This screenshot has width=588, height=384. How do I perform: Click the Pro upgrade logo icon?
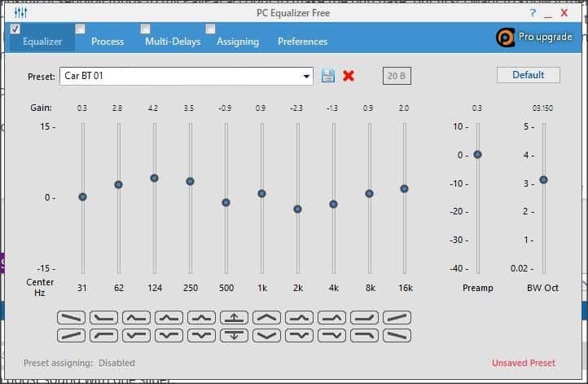click(x=505, y=38)
